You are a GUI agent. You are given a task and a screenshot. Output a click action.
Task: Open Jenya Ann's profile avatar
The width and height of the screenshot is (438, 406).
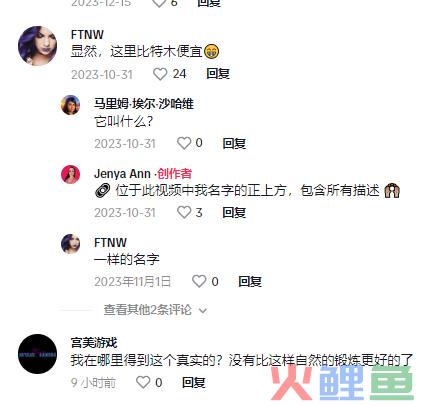(x=71, y=174)
